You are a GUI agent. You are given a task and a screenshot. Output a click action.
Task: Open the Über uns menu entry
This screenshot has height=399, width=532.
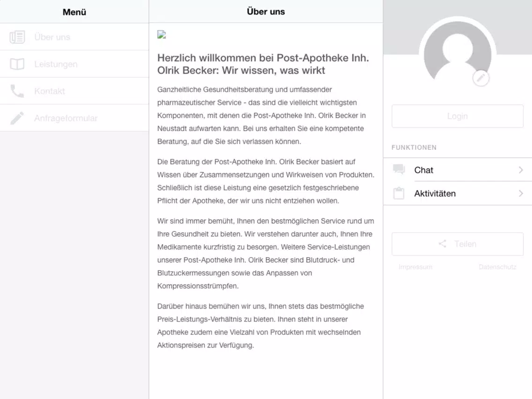pyautogui.click(x=74, y=37)
